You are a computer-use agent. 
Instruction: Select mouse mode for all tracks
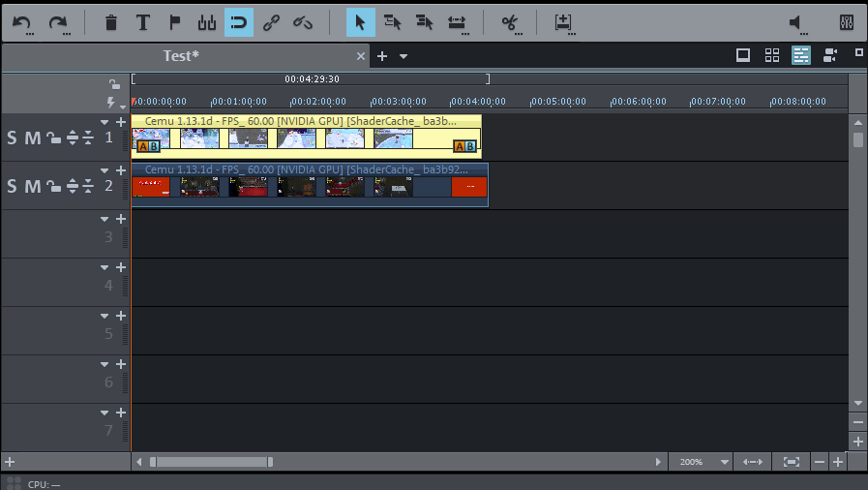[425, 22]
